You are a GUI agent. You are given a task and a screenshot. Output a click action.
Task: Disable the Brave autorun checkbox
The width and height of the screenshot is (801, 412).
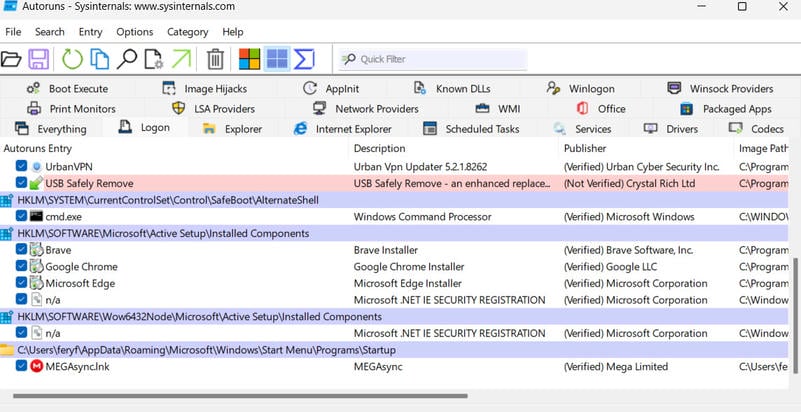pos(21,250)
